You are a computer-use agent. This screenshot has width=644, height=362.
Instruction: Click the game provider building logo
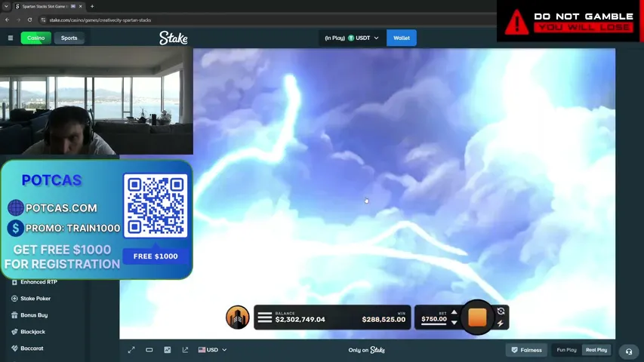tap(237, 318)
